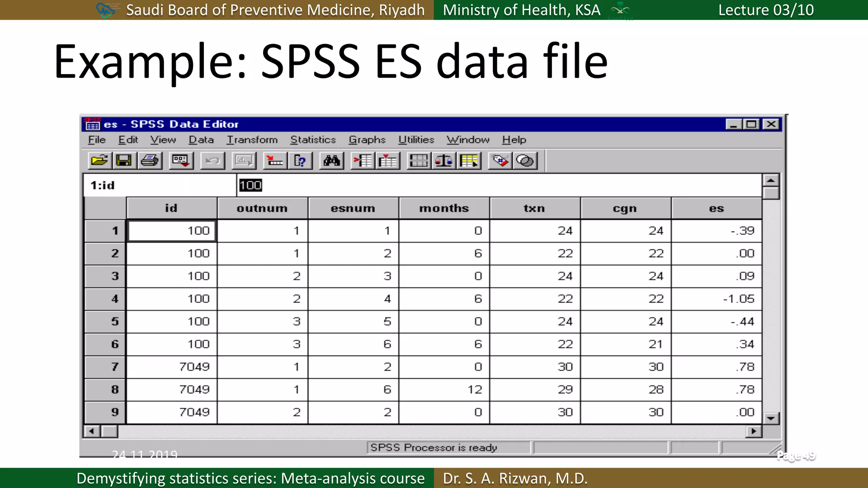Open the Utilities menu

(x=416, y=140)
